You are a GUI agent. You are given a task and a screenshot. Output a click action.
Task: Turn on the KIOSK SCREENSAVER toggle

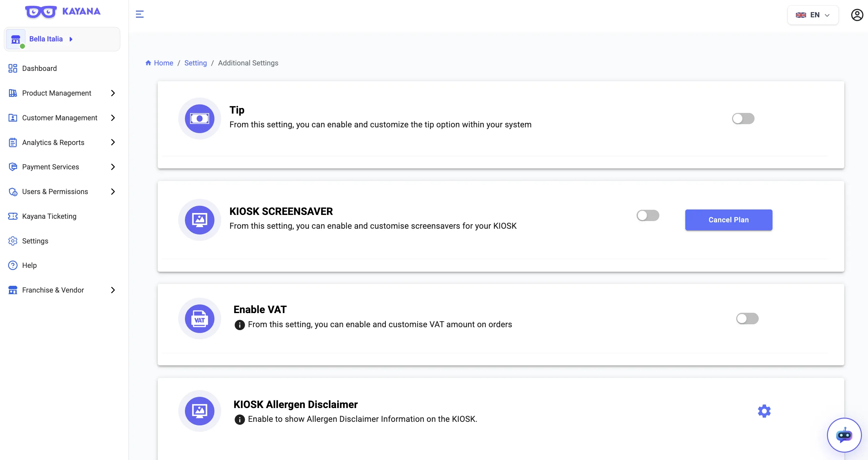647,216
